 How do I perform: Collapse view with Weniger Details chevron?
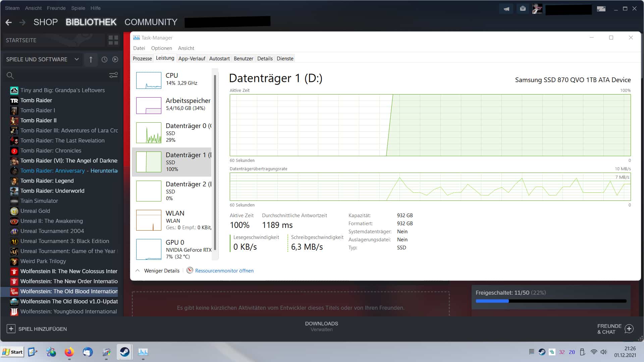(138, 270)
